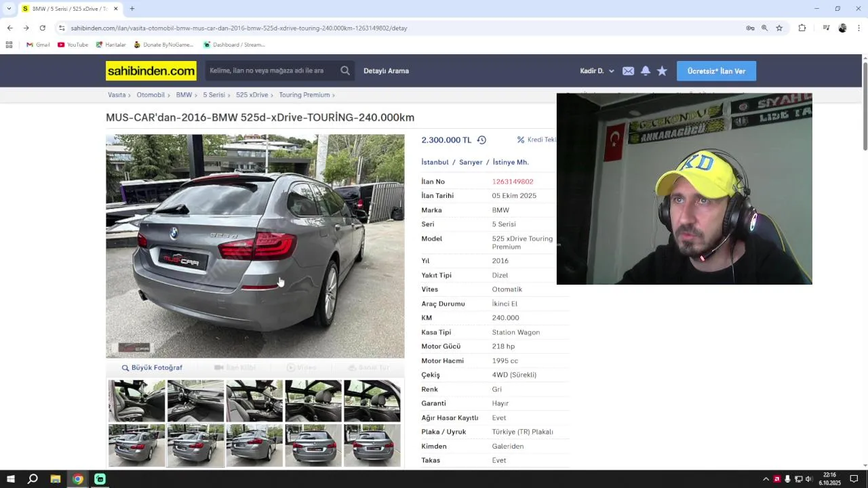Open File Explorer from the taskbar

56,479
